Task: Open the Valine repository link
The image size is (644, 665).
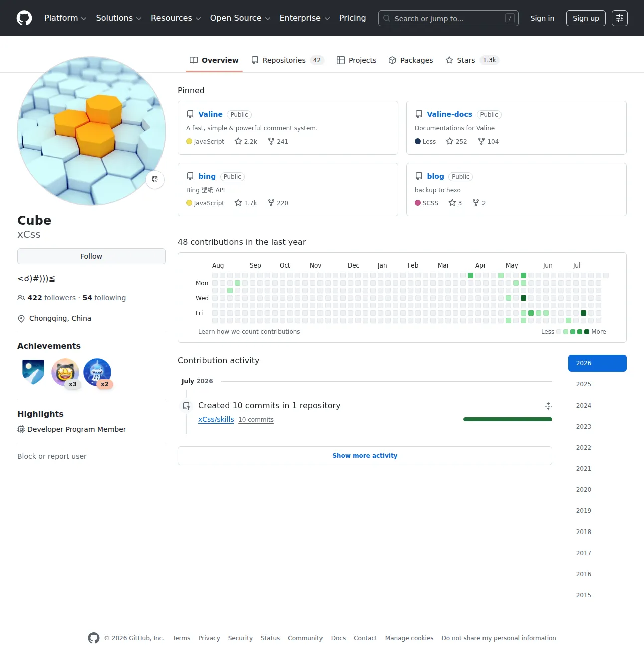Action: [x=210, y=114]
